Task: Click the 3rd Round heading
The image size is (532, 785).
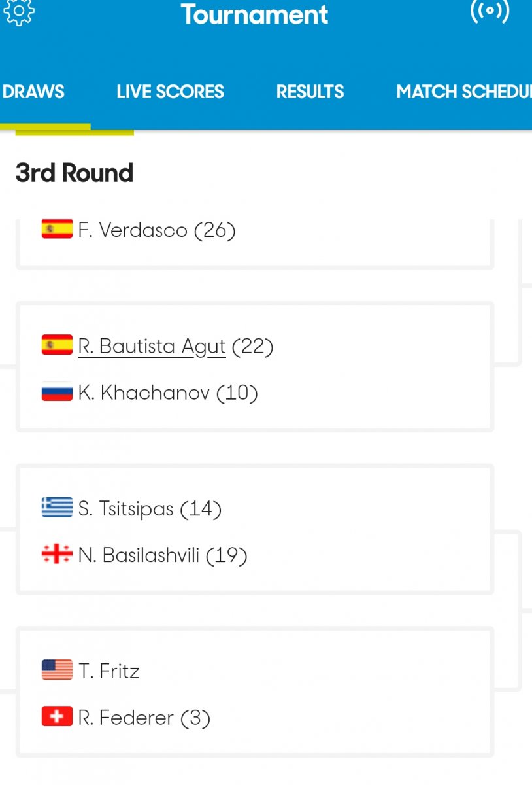Action: [x=75, y=173]
